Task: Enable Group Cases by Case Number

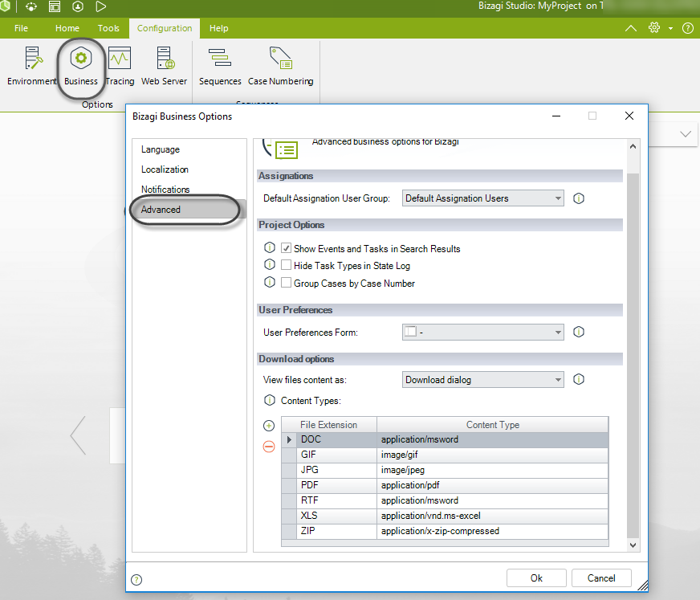Action: 286,283
